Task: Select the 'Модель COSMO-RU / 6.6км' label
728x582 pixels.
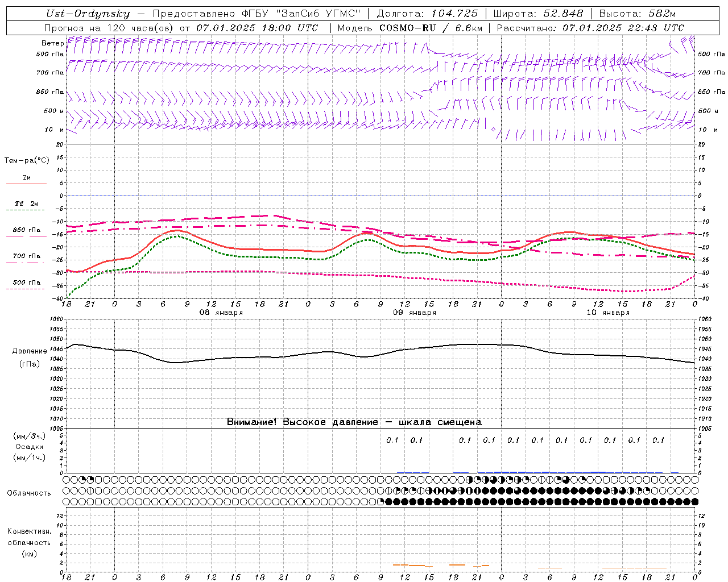Action: point(410,28)
